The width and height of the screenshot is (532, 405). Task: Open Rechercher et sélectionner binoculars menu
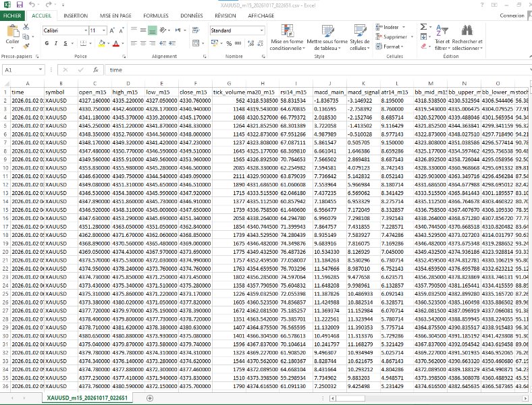(467, 38)
